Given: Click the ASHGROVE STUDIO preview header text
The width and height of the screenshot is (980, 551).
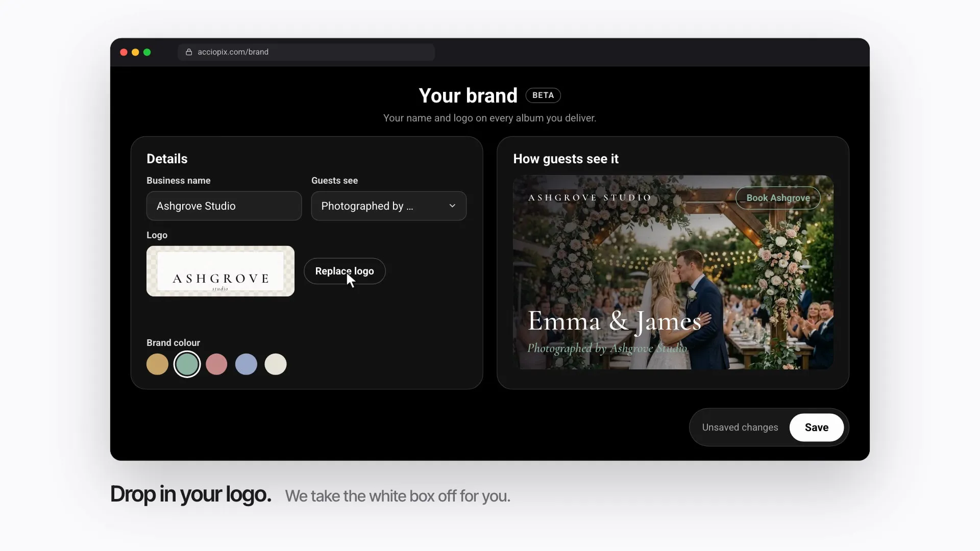Looking at the screenshot, I should 590,197.
